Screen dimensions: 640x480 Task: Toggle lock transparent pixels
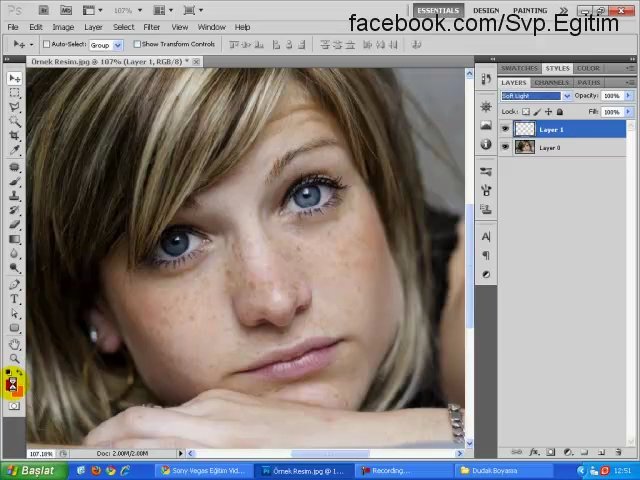pos(526,111)
